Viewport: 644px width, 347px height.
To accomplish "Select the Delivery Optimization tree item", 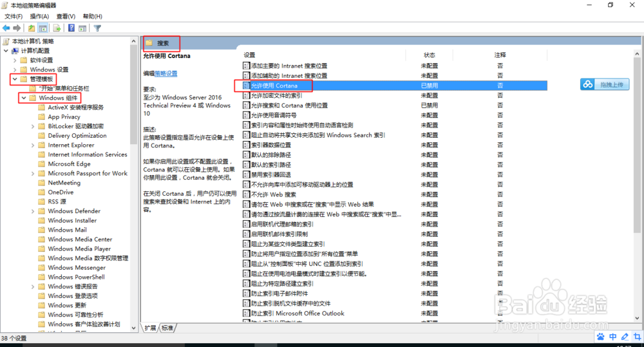I will click(77, 135).
